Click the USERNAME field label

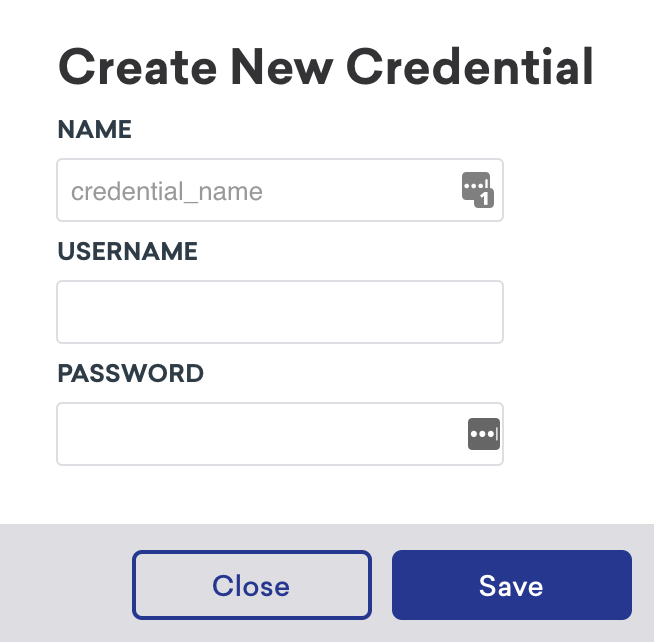[x=128, y=251]
